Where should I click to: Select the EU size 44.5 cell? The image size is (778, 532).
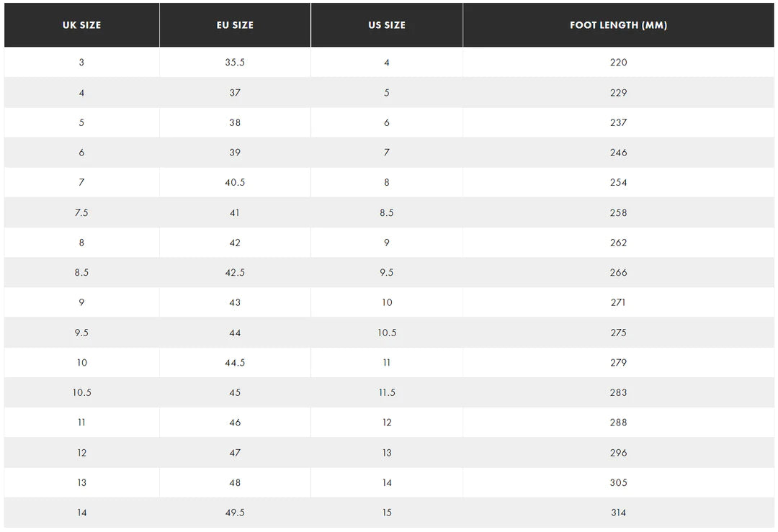(235, 363)
